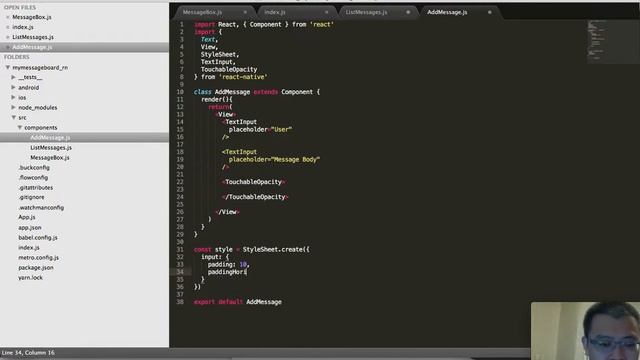Screen dimensions: 640x360
Task: Select AddMessage.js under components folder
Action: (50, 138)
